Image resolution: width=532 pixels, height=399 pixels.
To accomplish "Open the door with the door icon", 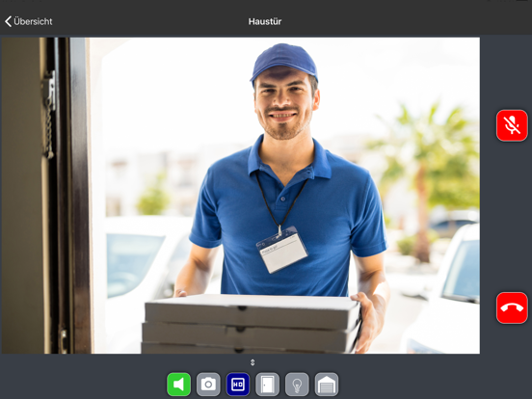I will tap(267, 385).
